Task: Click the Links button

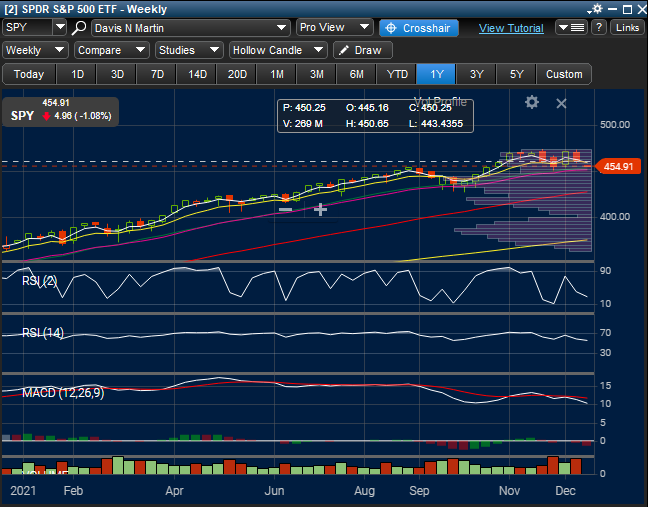Action: [627, 28]
